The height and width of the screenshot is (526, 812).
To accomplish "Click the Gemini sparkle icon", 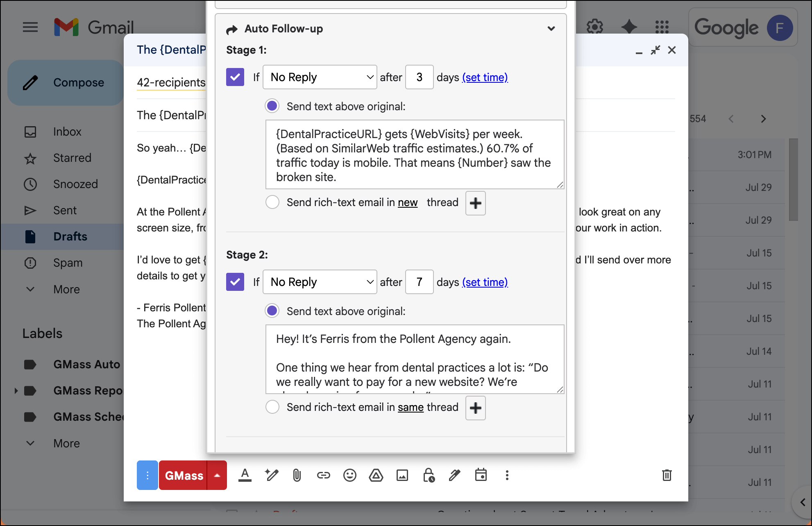I will tap(629, 27).
